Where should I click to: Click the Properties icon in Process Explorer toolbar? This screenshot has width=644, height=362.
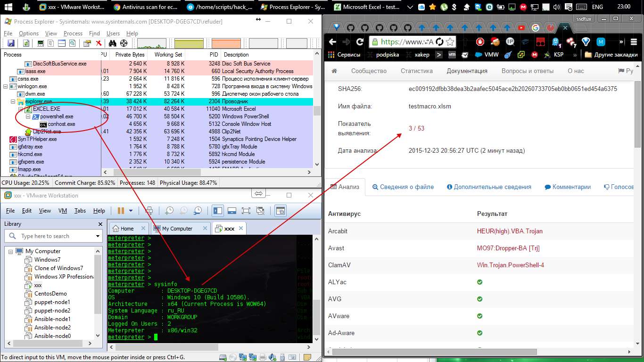click(87, 43)
